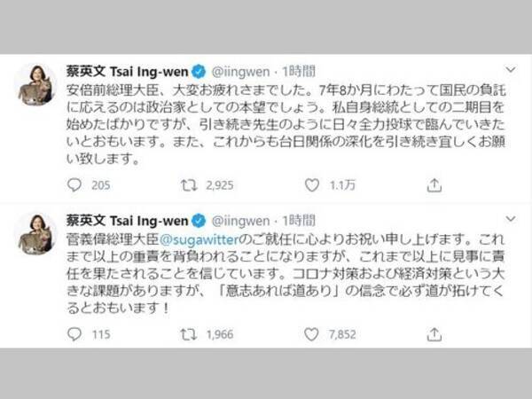Click second tweet's profile avatar
This screenshot has width=532, height=399.
point(35,234)
